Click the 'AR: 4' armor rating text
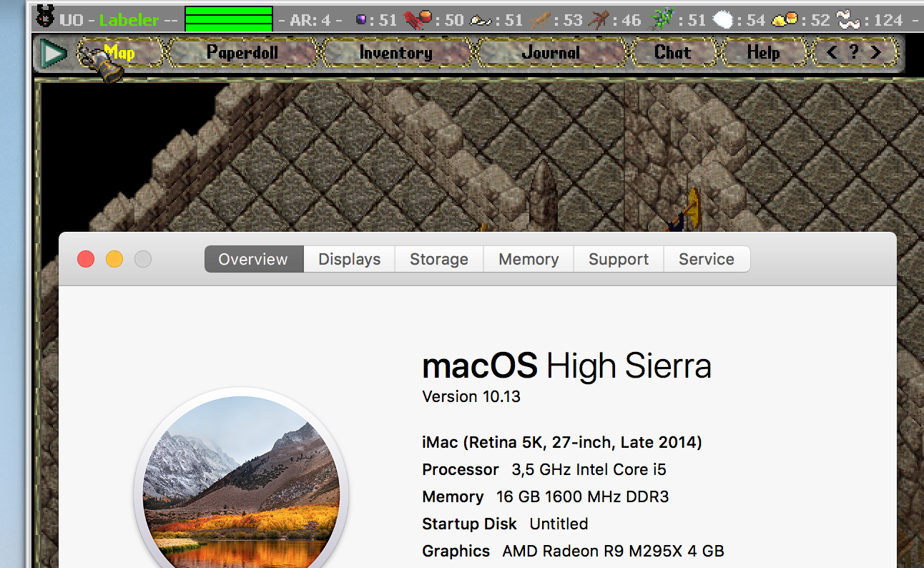This screenshot has height=568, width=924. [x=310, y=20]
